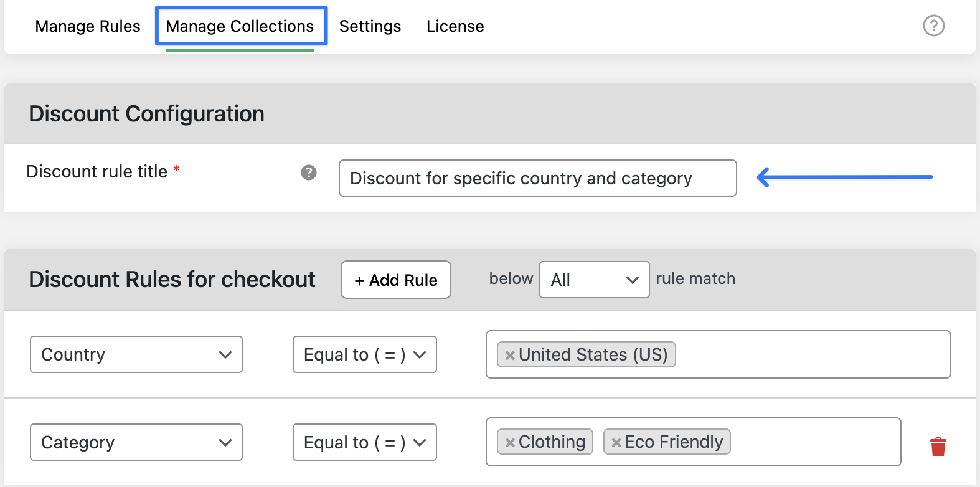Click the Discount rule title label
The width and height of the screenshot is (980, 487).
click(97, 171)
